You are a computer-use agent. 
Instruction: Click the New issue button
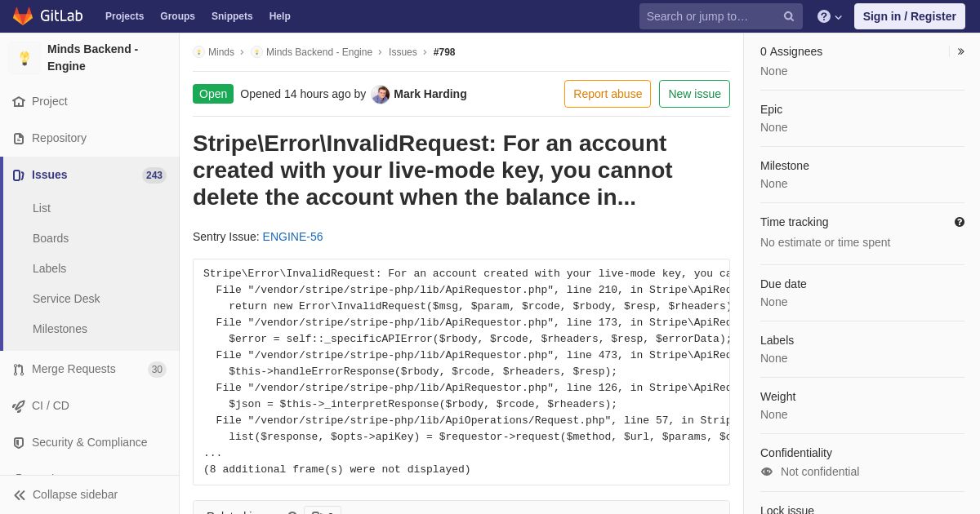tap(694, 94)
